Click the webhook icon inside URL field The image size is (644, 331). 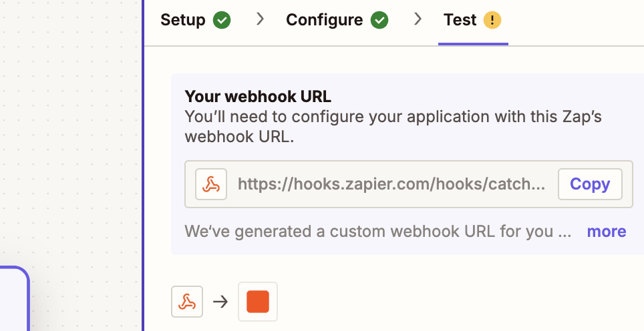click(211, 184)
